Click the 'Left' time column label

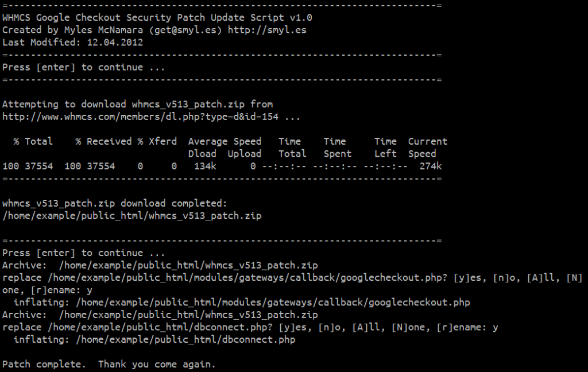tap(385, 154)
